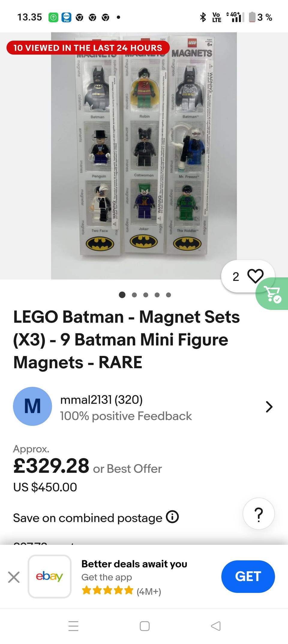Tap the eBay app logo icon
Image resolution: width=288 pixels, height=644 pixels.
point(49,576)
